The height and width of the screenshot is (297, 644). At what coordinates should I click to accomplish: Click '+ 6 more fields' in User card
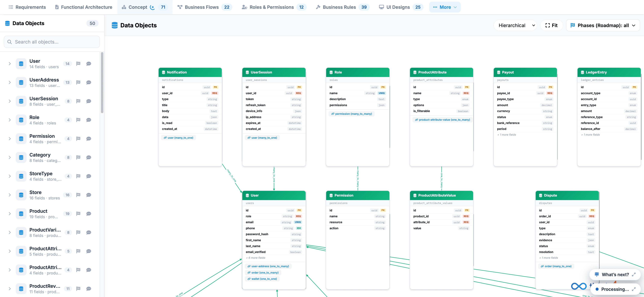255,258
